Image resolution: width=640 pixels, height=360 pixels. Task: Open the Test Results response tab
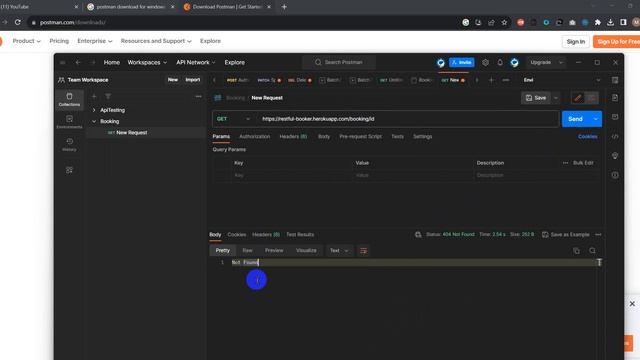pyautogui.click(x=300, y=235)
